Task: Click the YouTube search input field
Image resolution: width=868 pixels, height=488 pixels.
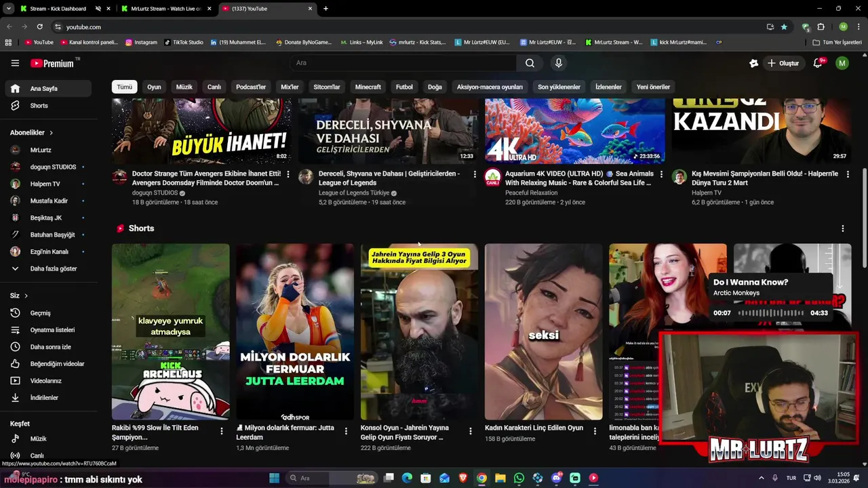Action: 403,63
